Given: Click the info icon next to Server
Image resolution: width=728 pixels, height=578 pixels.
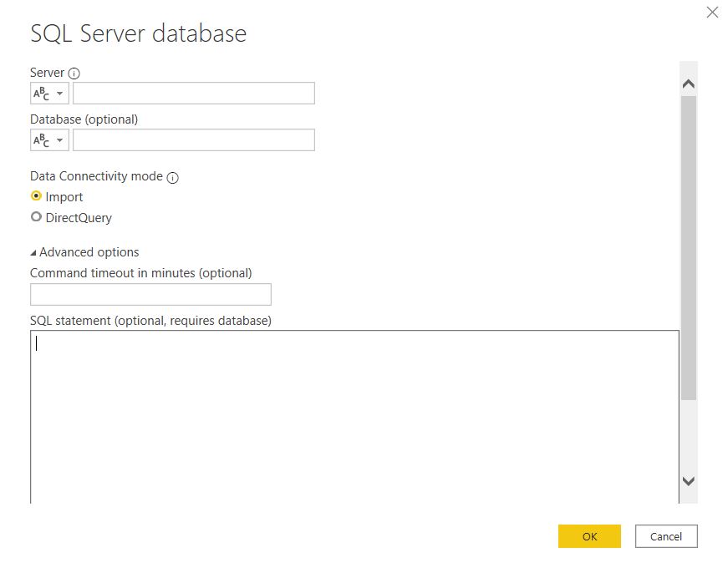Looking at the screenshot, I should coord(74,74).
